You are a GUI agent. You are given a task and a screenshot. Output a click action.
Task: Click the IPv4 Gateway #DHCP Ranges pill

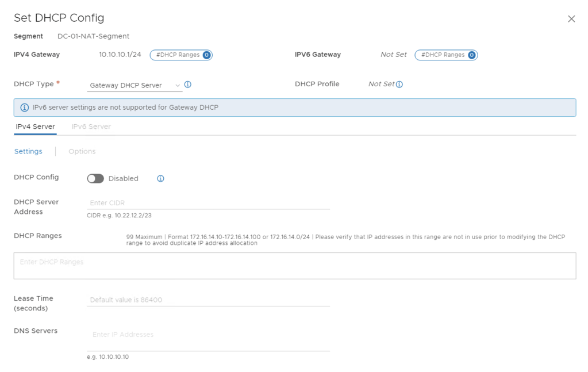coord(178,55)
